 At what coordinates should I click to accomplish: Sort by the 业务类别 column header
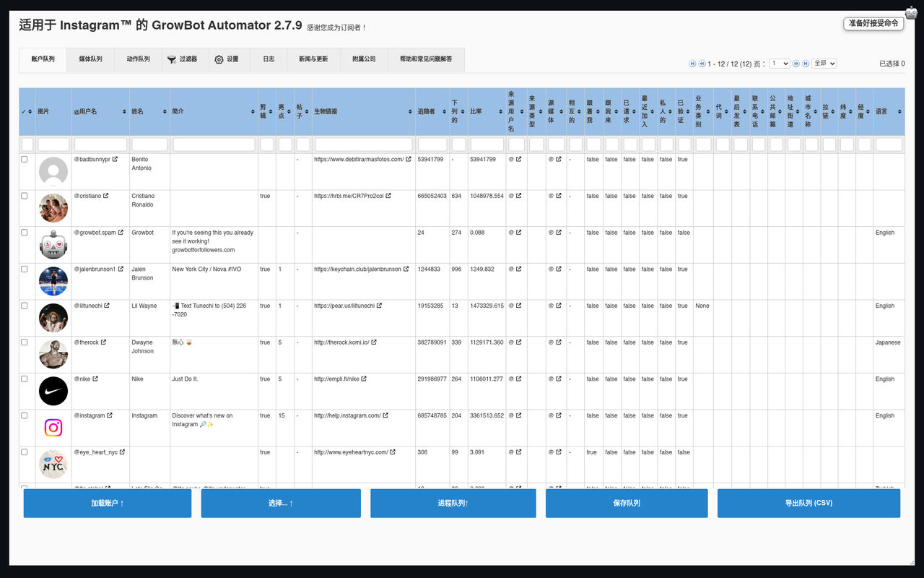pos(703,112)
